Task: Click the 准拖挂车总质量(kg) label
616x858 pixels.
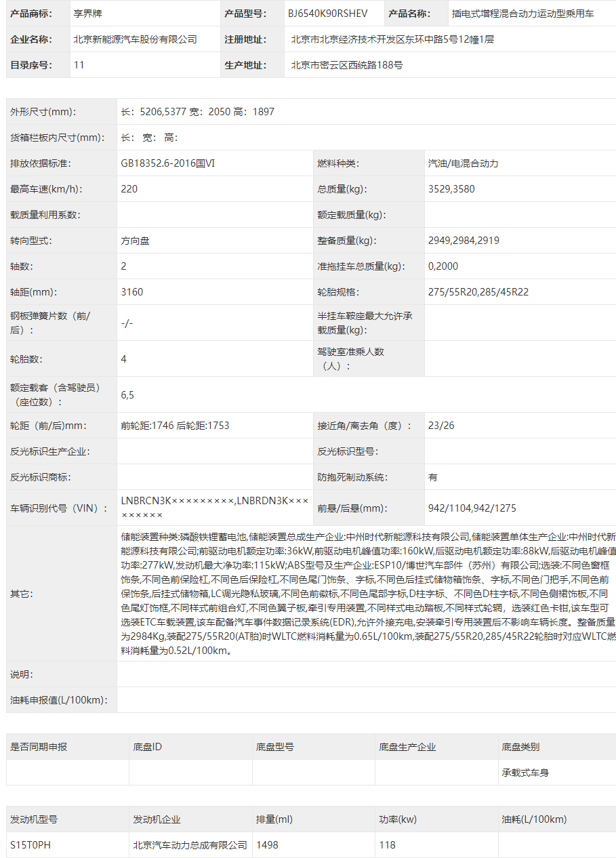Action: (x=361, y=266)
